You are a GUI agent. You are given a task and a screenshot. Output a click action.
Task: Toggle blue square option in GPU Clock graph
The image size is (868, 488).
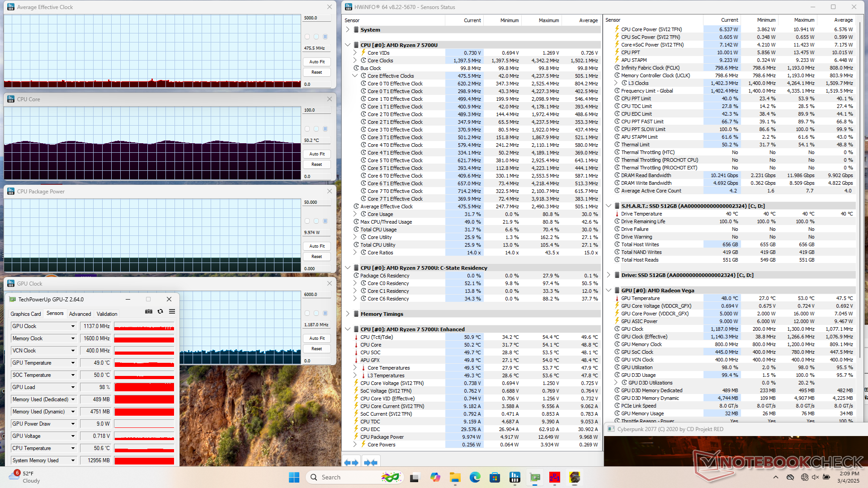[x=325, y=313]
